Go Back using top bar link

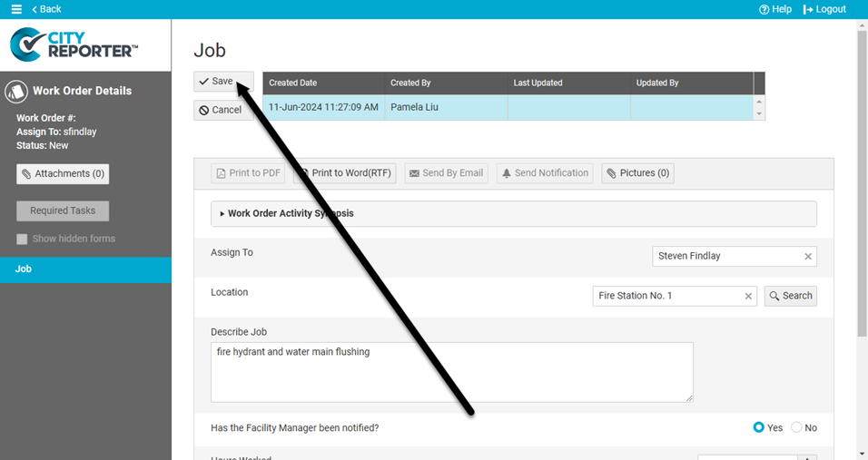(x=46, y=9)
